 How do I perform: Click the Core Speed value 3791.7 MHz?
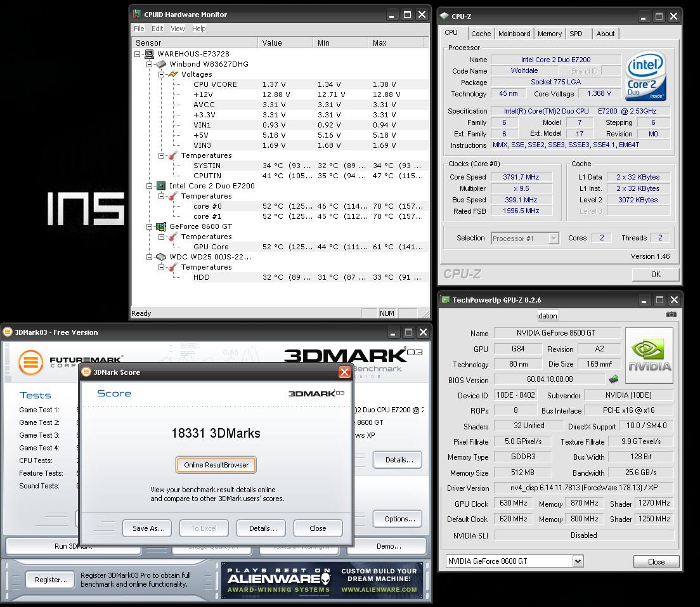coord(521,177)
